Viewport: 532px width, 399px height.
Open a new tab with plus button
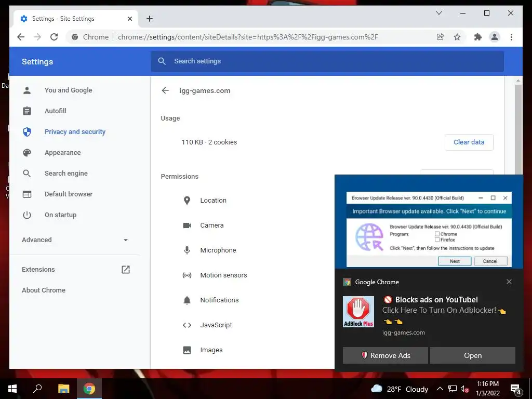[150, 19]
